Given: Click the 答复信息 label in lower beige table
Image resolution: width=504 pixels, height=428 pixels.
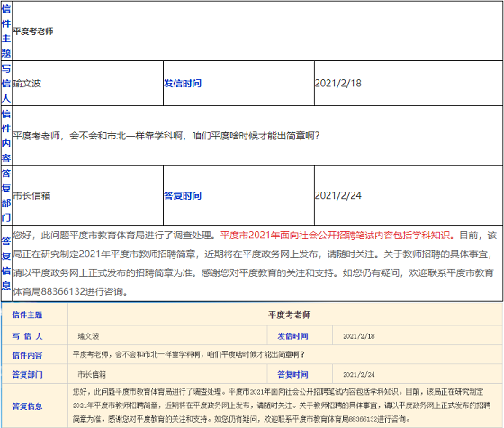Looking at the screenshot, I should pyautogui.click(x=27, y=406).
